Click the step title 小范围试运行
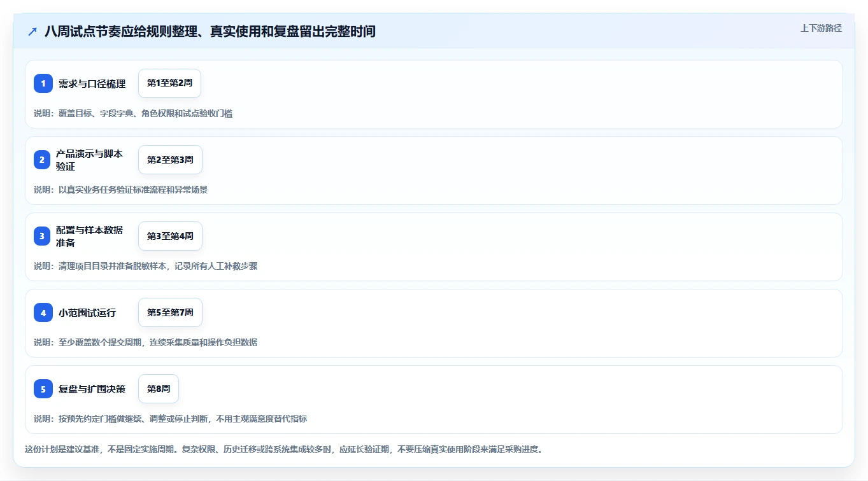This screenshot has height=481, width=868. coord(87,312)
